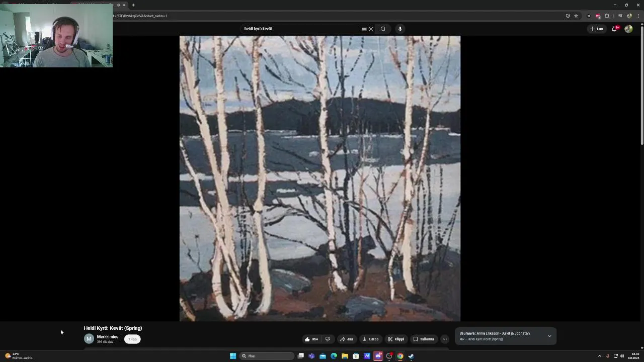Save the video with Tallenna button
The width and height of the screenshot is (644, 362).
pos(424,339)
